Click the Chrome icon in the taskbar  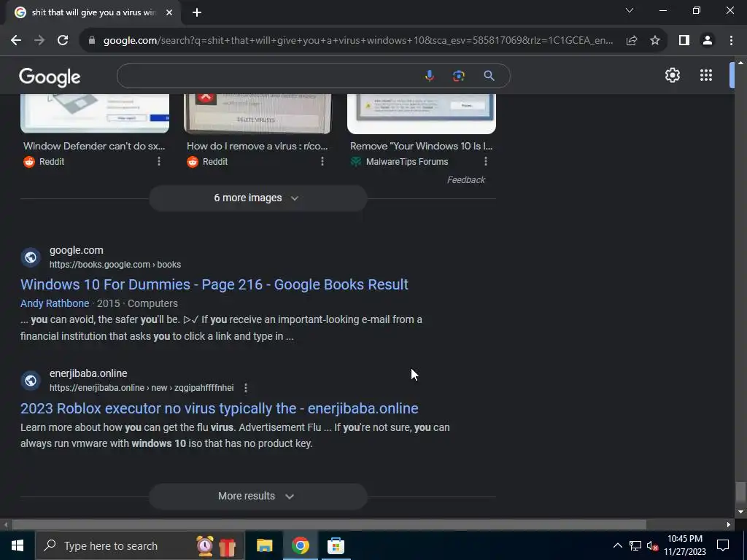(x=300, y=545)
